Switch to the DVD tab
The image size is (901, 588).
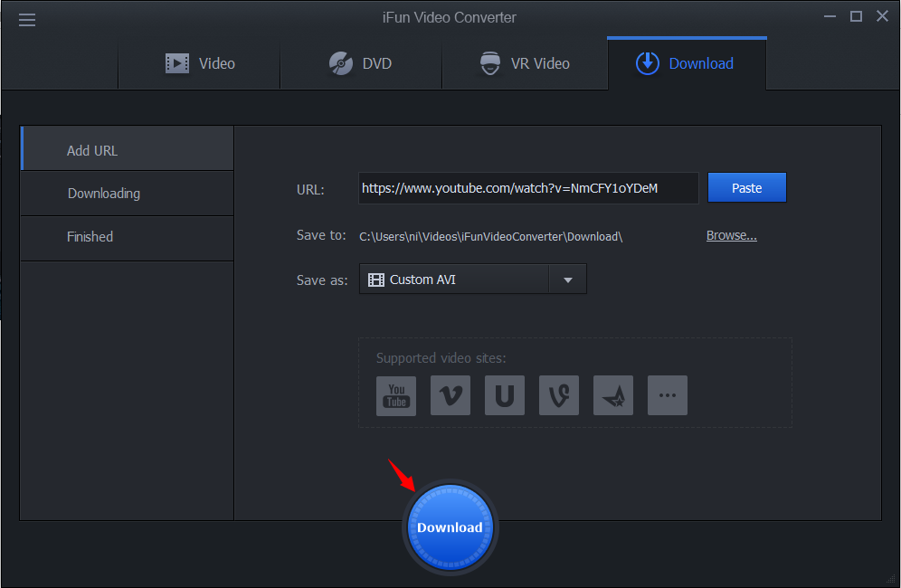click(361, 63)
